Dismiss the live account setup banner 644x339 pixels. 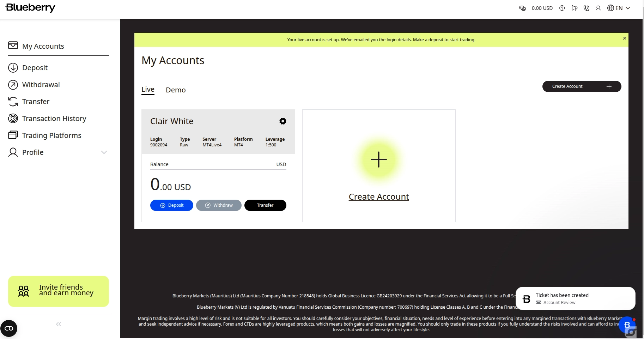coord(624,38)
